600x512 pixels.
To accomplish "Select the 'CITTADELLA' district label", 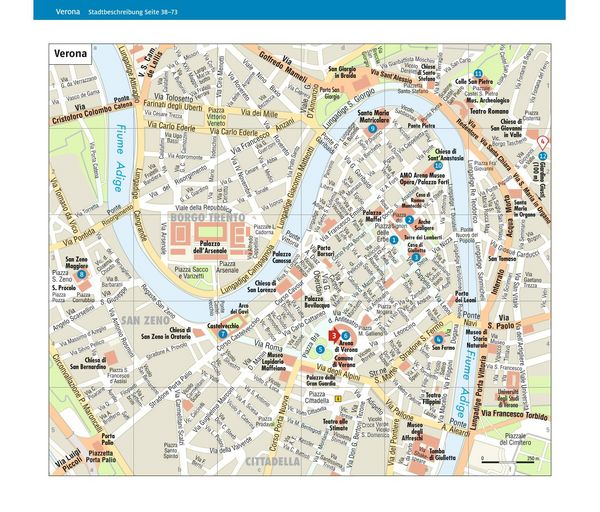I will [272, 461].
